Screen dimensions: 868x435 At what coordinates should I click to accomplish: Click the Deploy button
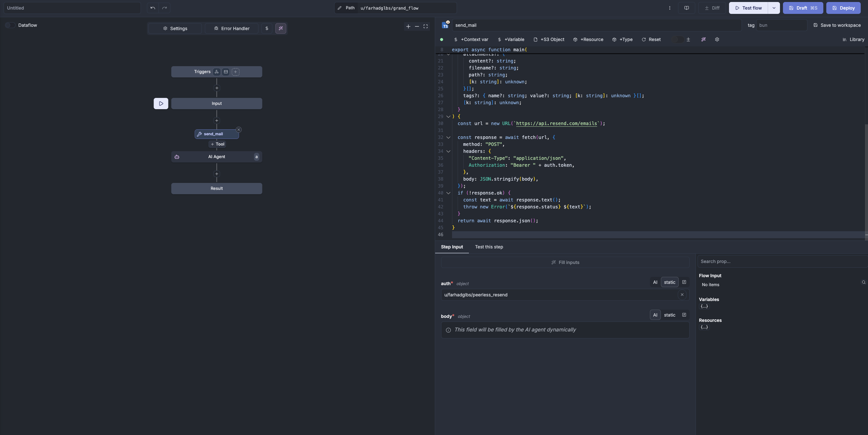844,8
